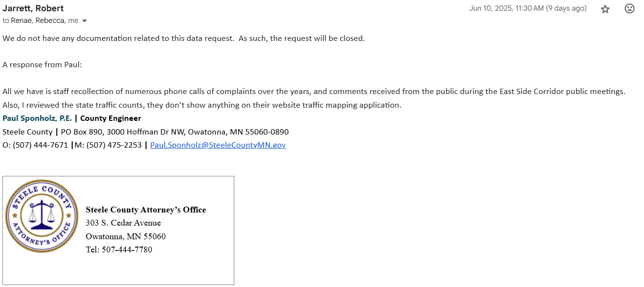
Task: Click the Jun 10, 2025 timestamp
Action: coord(528,8)
